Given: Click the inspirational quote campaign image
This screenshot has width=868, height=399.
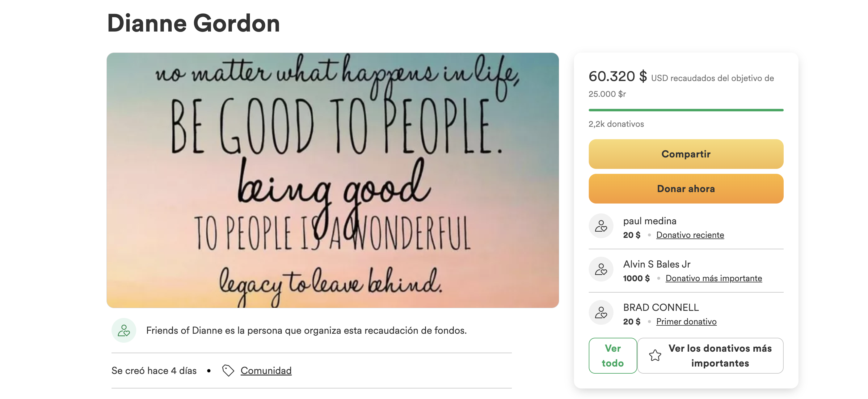Looking at the screenshot, I should pos(333,180).
